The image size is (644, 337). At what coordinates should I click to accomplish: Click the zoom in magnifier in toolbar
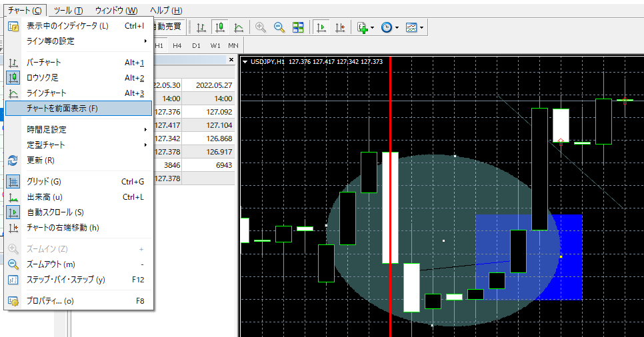pyautogui.click(x=261, y=27)
